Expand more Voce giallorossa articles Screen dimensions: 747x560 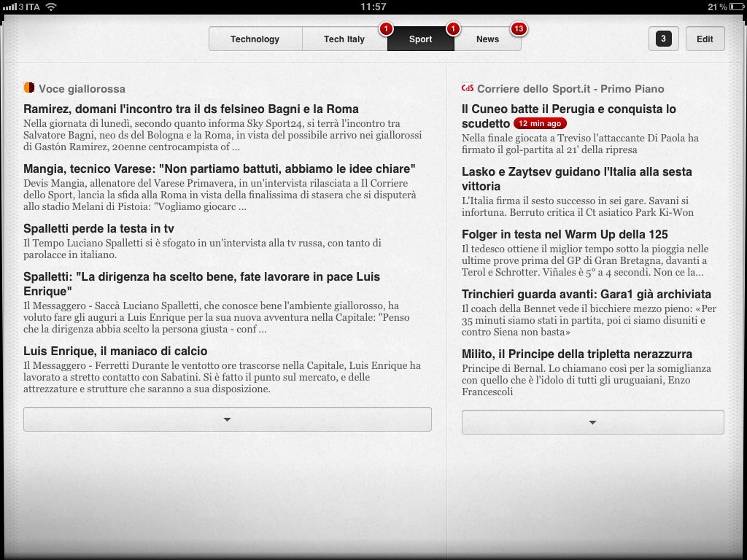pyautogui.click(x=228, y=419)
